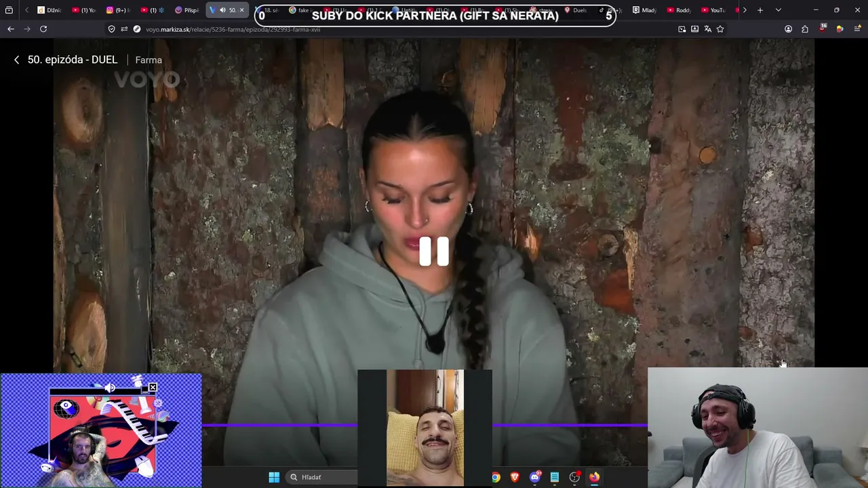The image size is (868, 488).
Task: Open Firefox from the taskbar
Action: [x=594, y=477]
